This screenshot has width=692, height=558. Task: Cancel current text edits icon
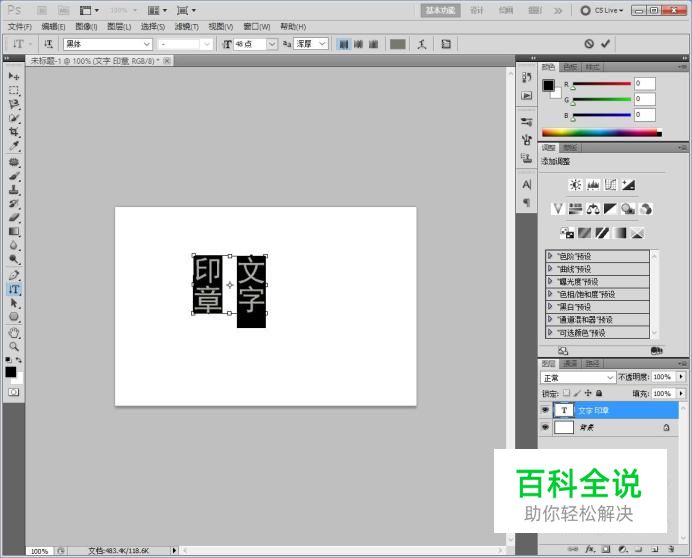point(589,43)
